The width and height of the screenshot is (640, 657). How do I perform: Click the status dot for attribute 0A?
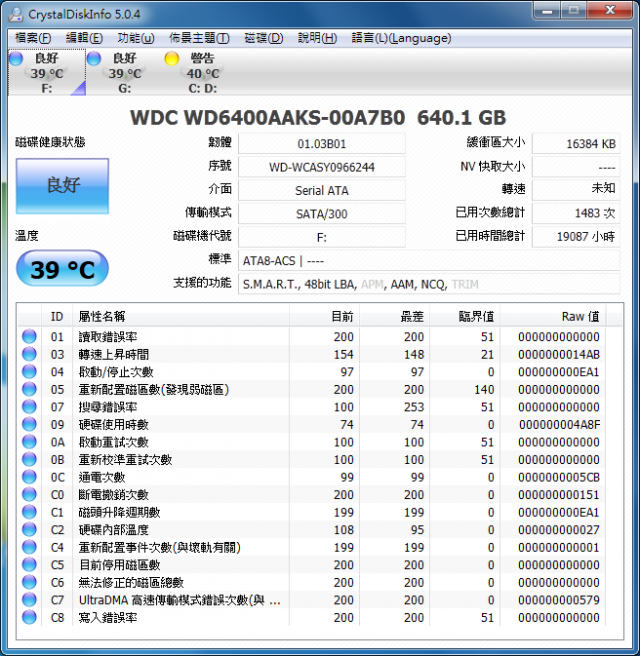(29, 442)
